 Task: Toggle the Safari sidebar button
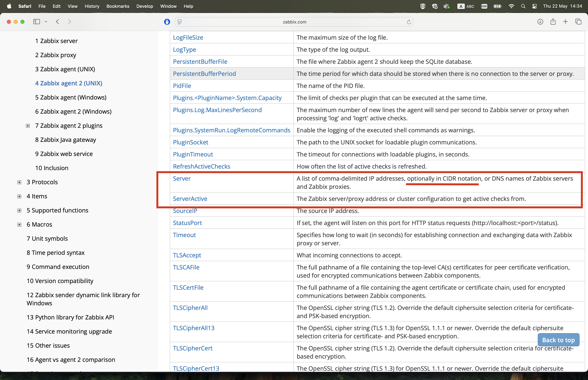[x=37, y=22]
